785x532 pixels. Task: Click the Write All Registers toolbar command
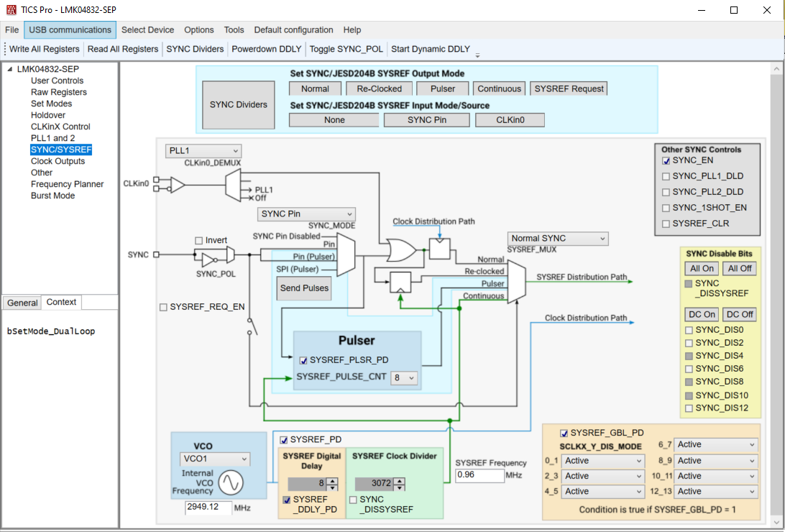coord(43,49)
